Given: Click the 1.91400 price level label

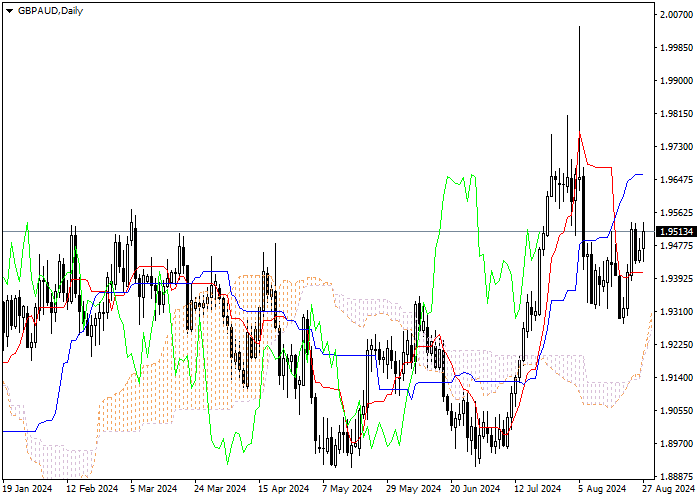Looking at the screenshot, I should pos(677,378).
